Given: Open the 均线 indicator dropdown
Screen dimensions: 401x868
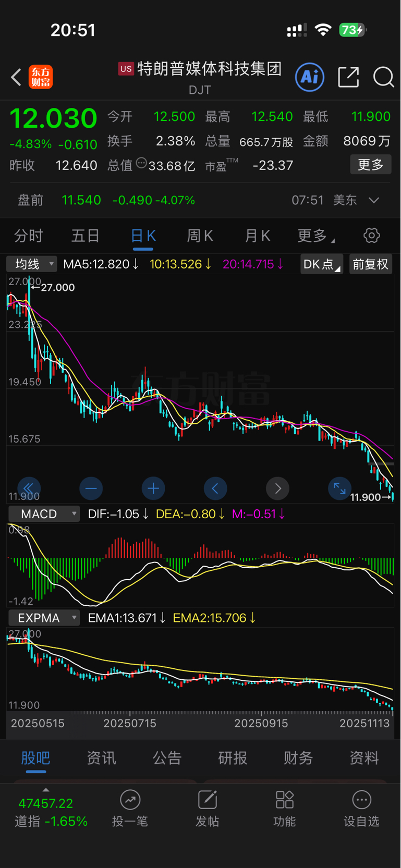Looking at the screenshot, I should click(x=32, y=264).
